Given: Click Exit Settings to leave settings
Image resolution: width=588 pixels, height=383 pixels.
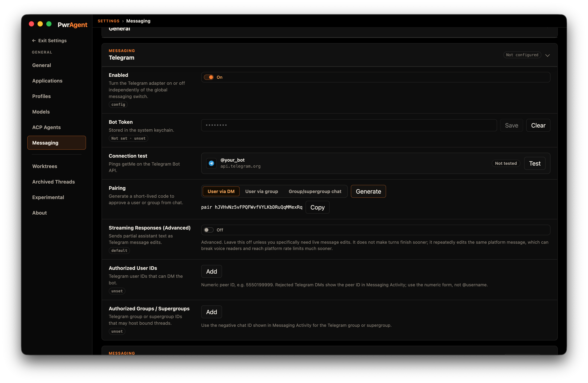Looking at the screenshot, I should (x=49, y=40).
